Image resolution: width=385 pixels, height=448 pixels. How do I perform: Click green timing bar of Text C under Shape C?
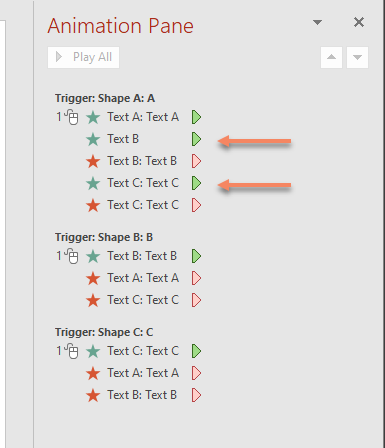coord(196,351)
